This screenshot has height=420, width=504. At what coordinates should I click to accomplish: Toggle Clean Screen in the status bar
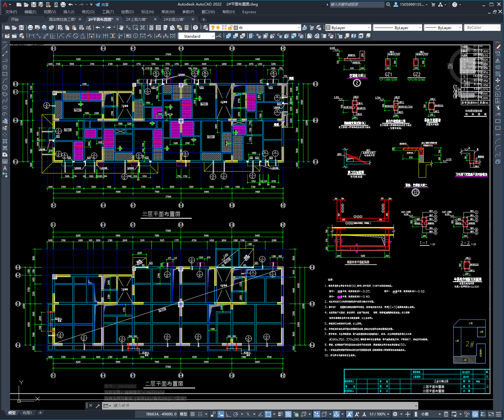click(x=491, y=414)
